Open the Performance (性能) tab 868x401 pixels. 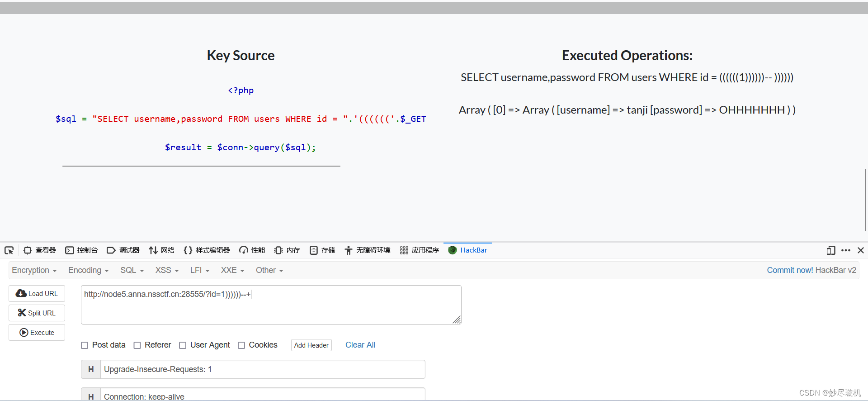point(252,250)
